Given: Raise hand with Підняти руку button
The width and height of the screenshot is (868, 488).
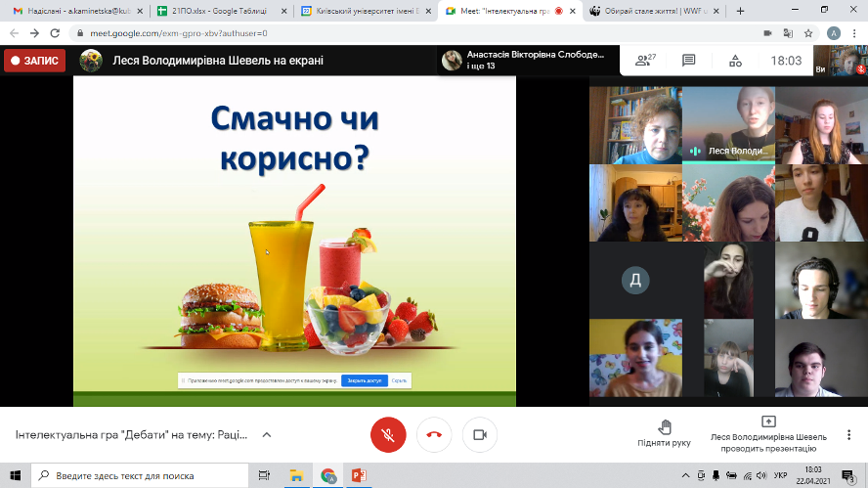Looking at the screenshot, I should click(x=665, y=434).
